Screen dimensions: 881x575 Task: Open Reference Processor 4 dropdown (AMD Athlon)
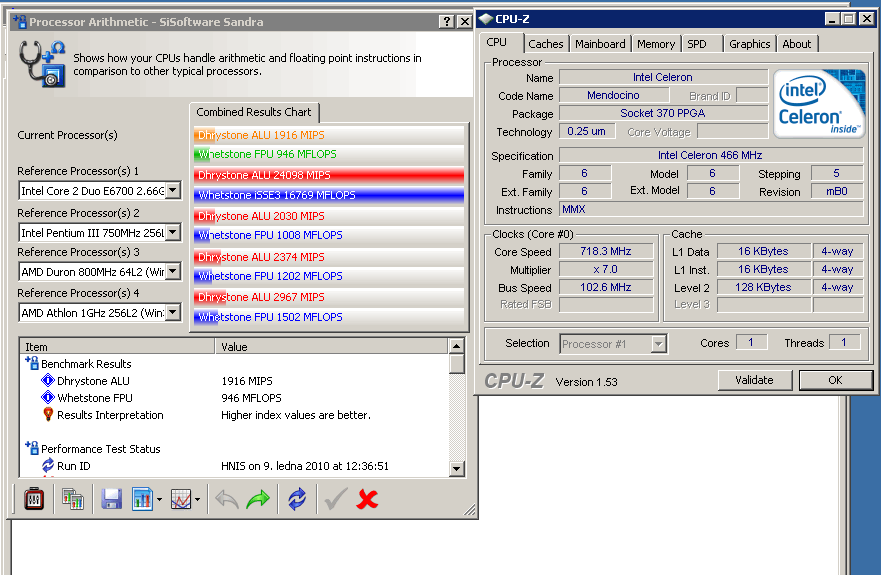(x=172, y=313)
